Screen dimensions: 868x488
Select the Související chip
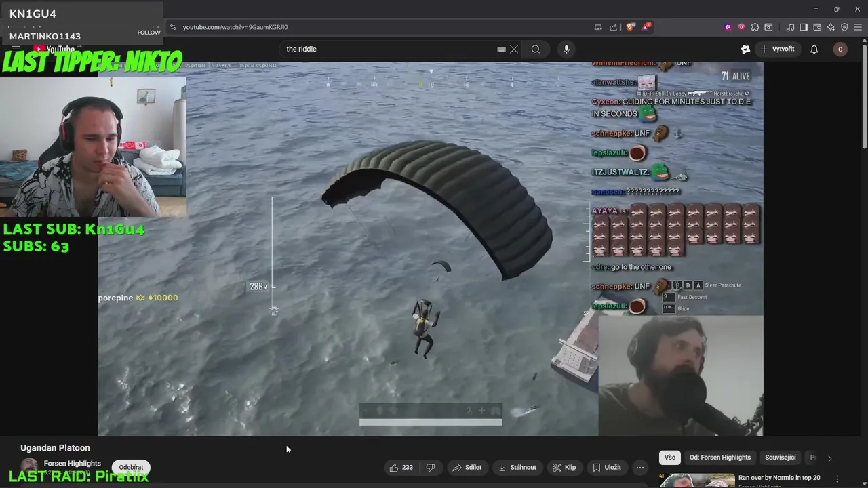click(x=781, y=457)
